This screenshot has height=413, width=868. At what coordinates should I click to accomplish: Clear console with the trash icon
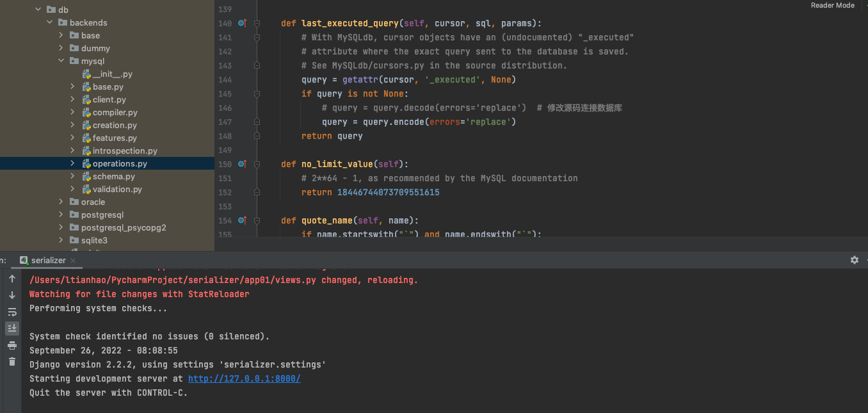(x=12, y=362)
